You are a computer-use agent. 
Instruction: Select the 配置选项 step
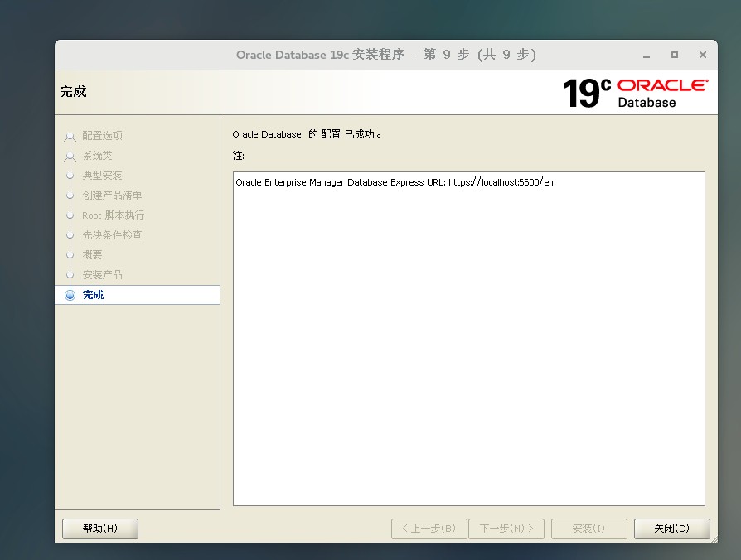[x=102, y=136]
